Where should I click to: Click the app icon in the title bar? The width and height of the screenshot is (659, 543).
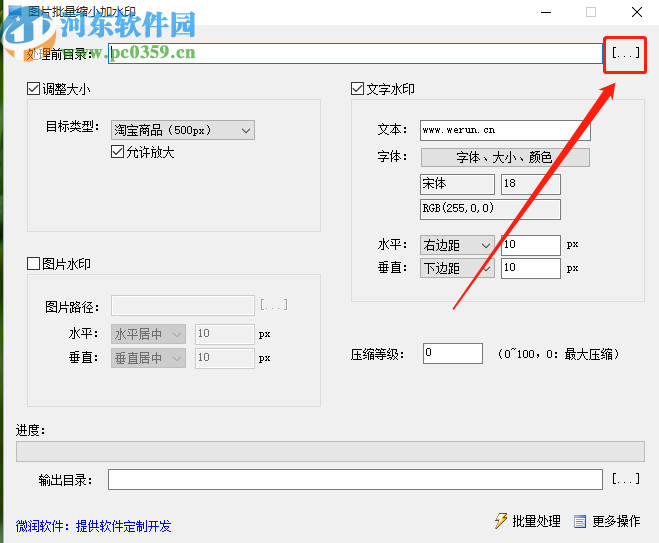15,11
